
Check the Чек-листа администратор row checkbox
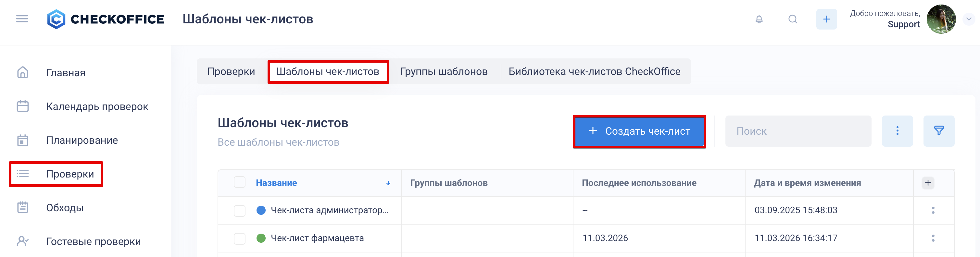coord(240,210)
